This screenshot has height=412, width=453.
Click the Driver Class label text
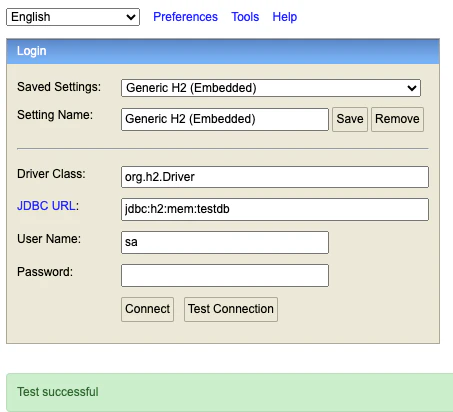point(51,174)
